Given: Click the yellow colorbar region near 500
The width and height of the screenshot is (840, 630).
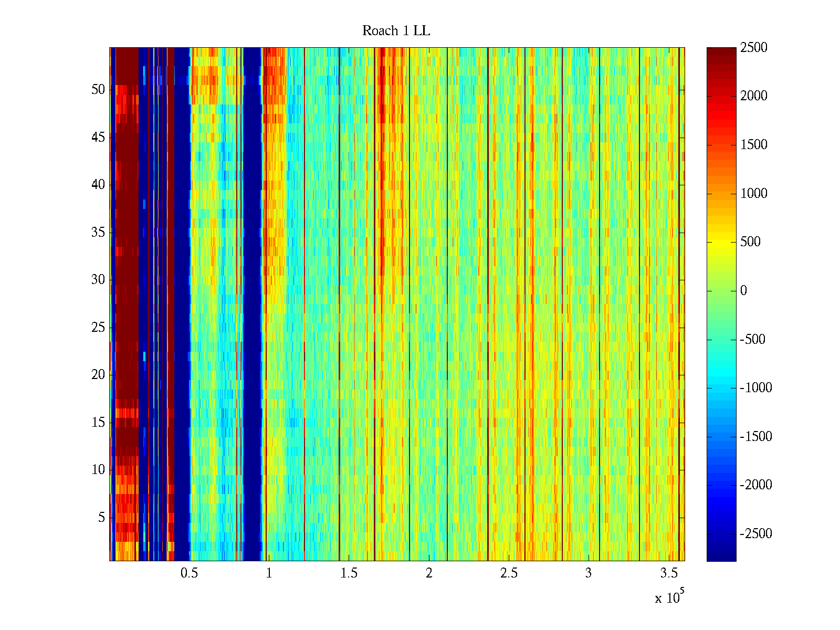Looking at the screenshot, I should pyautogui.click(x=721, y=242).
